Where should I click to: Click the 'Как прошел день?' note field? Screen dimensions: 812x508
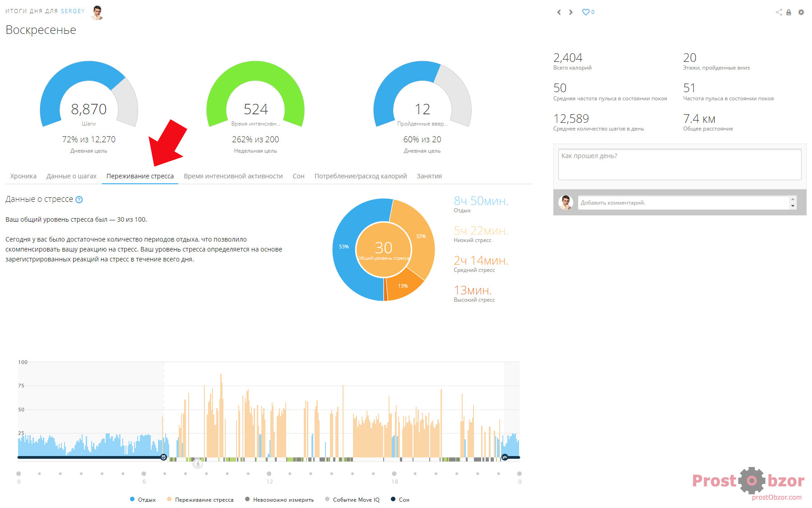click(679, 164)
